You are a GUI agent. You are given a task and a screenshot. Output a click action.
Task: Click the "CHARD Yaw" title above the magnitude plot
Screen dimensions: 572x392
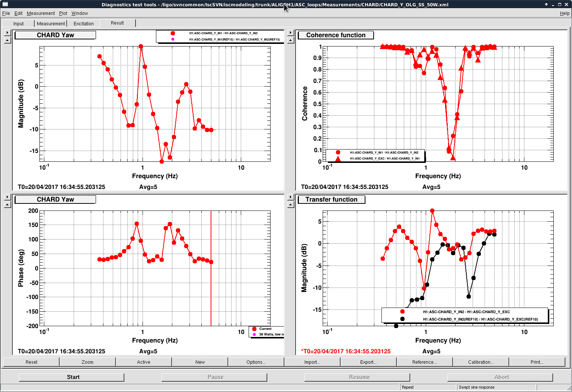click(55, 35)
